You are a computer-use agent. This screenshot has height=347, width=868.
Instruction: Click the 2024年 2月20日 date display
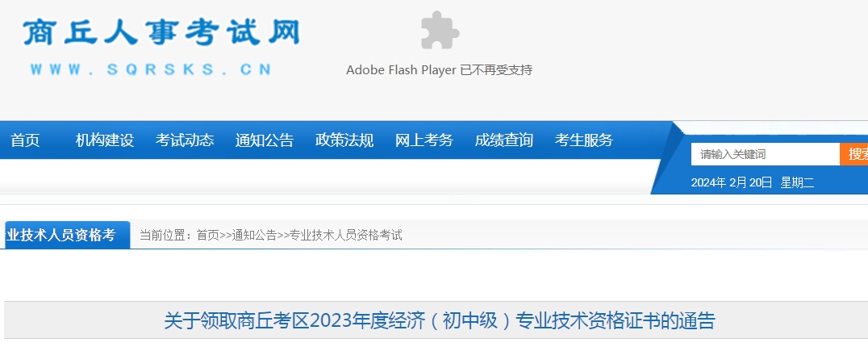pyautogui.click(x=732, y=183)
